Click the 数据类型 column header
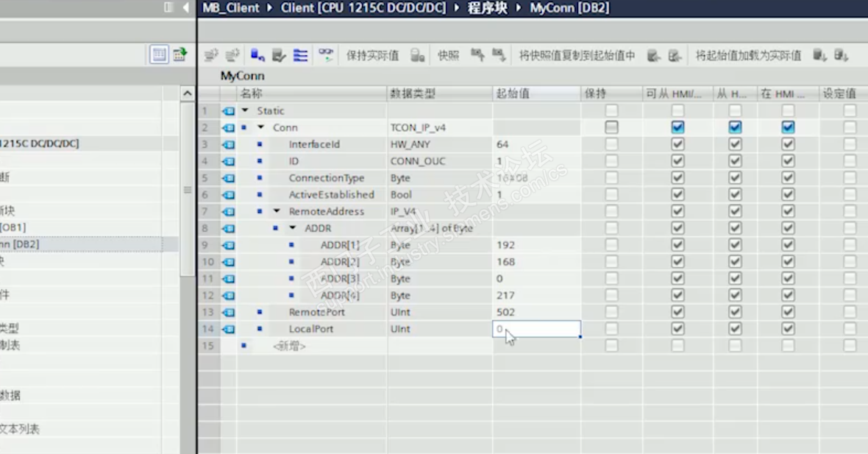868x454 pixels. (440, 93)
